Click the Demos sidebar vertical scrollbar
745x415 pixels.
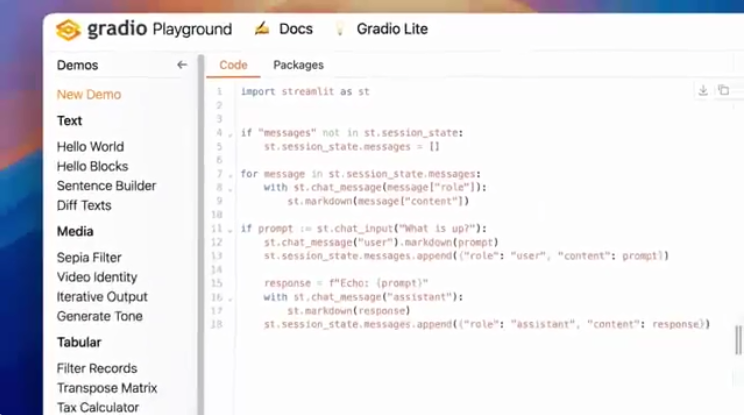click(x=201, y=235)
